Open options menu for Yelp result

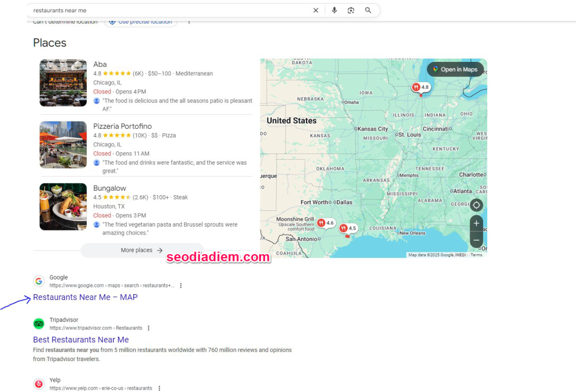(159, 388)
